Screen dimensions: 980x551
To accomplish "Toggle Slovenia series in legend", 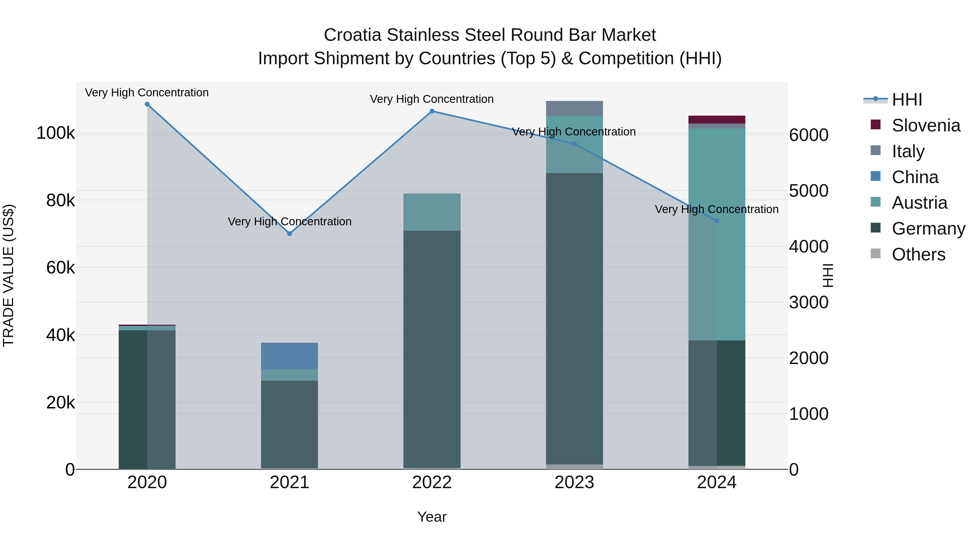I will coord(915,125).
